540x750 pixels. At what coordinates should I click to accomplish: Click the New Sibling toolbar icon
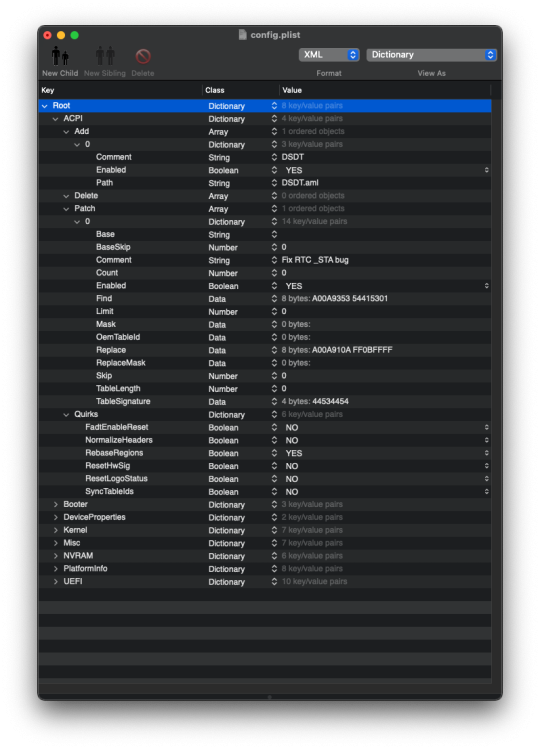[x=105, y=56]
